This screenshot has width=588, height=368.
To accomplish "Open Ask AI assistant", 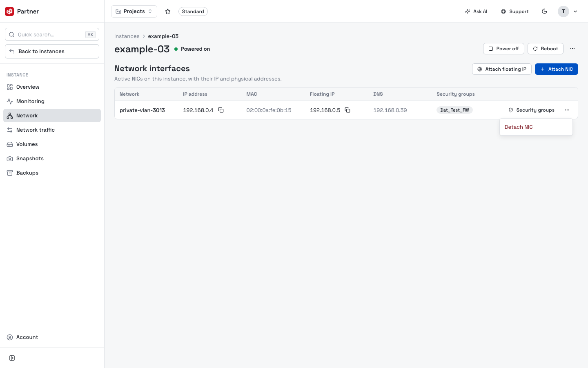I will pos(476,11).
